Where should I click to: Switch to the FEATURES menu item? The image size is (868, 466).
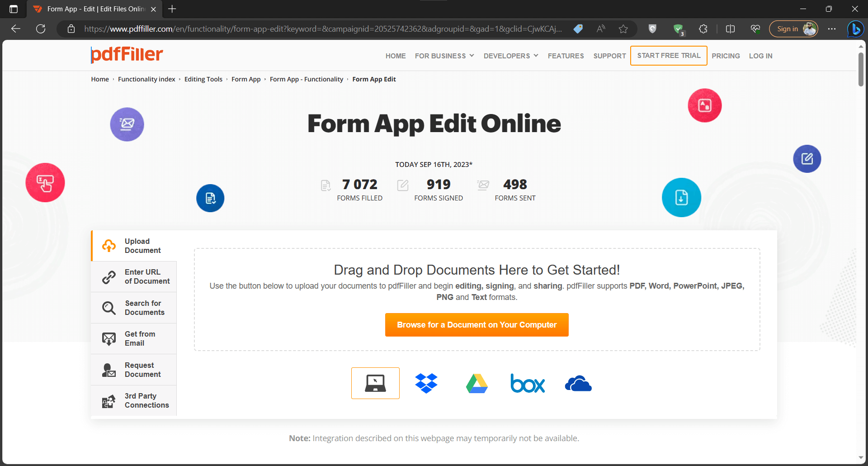tap(566, 56)
